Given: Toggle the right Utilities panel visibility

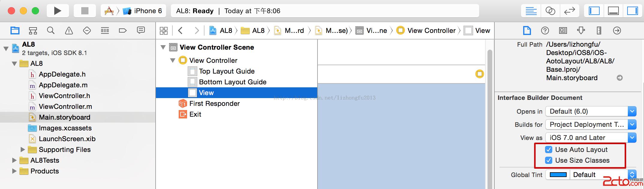Looking at the screenshot, I should coord(632,11).
